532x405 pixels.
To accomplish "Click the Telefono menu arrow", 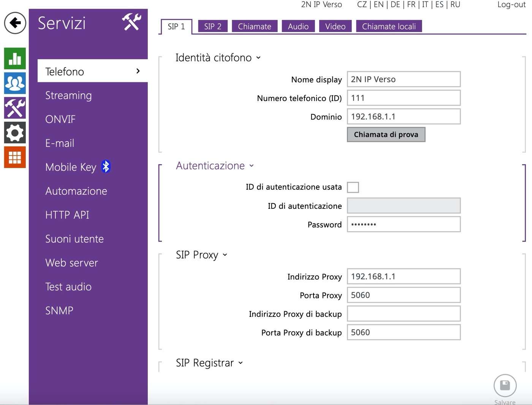I will (138, 71).
